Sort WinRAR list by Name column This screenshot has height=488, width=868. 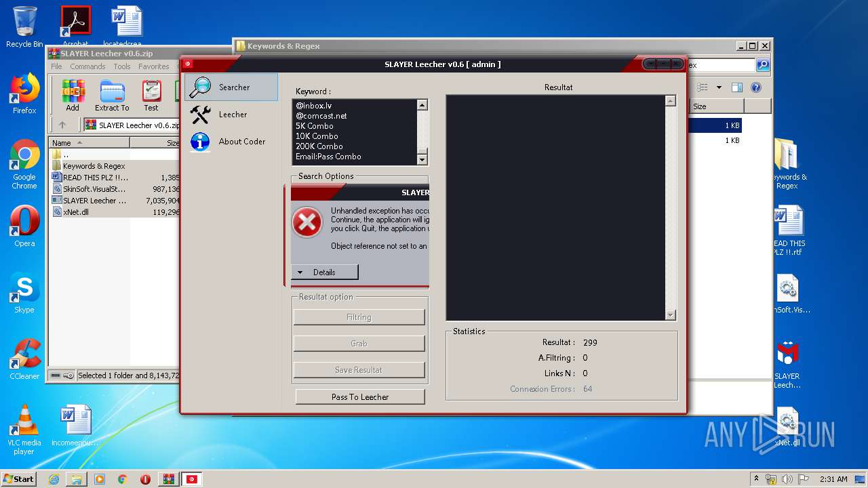click(x=89, y=143)
